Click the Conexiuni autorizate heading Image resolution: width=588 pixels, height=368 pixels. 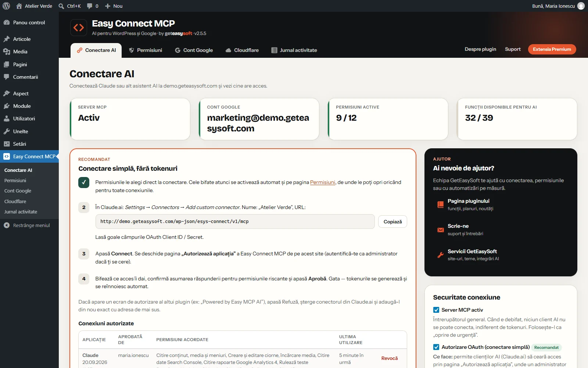click(x=106, y=323)
